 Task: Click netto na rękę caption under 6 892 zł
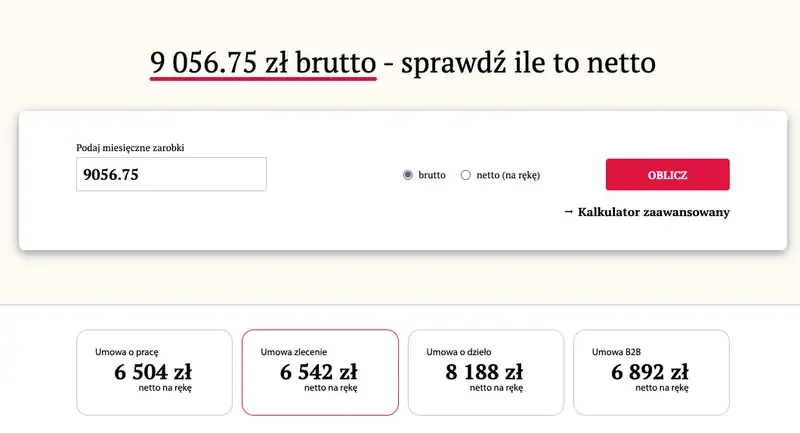coord(661,388)
